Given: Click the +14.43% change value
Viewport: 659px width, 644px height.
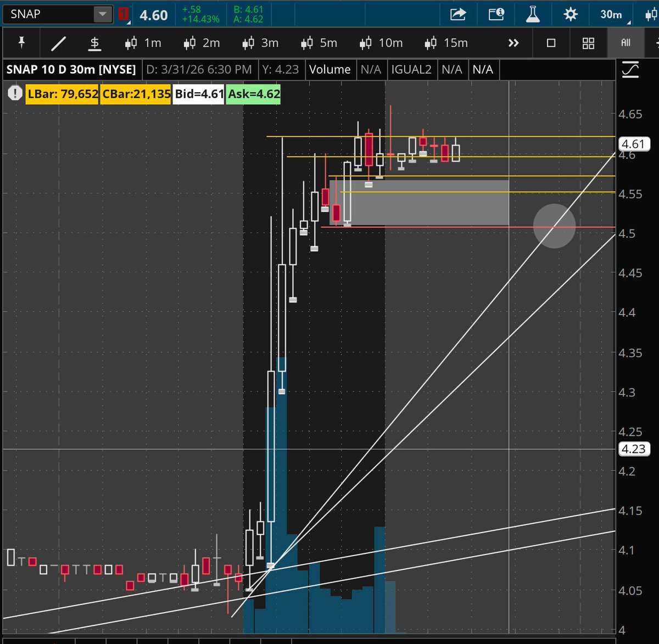Looking at the screenshot, I should click(201, 19).
